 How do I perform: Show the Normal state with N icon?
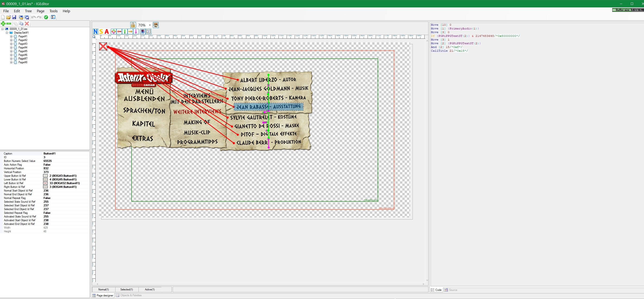[96, 31]
